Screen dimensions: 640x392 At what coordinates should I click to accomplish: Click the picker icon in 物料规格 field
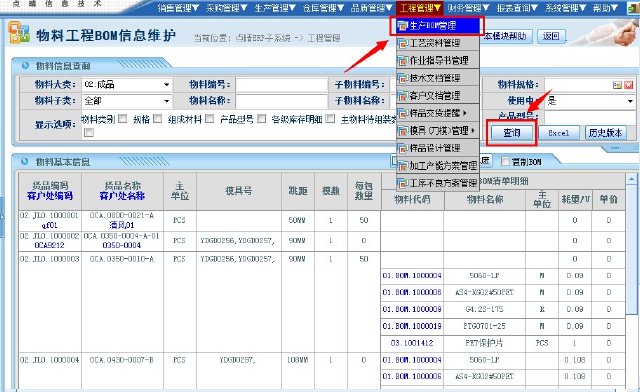(617, 85)
